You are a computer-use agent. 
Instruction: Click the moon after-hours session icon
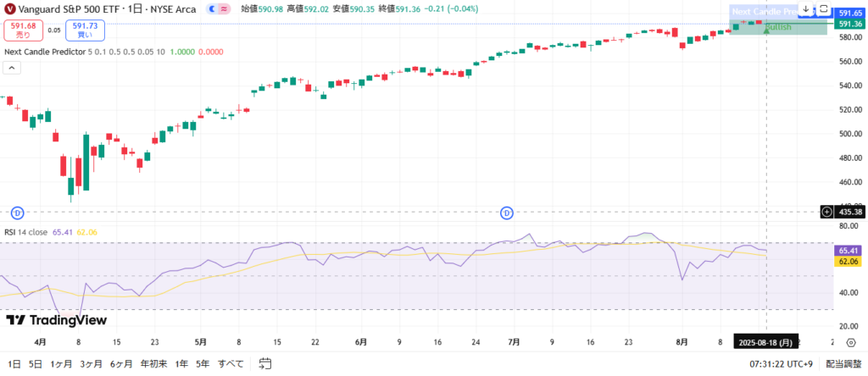tap(213, 8)
